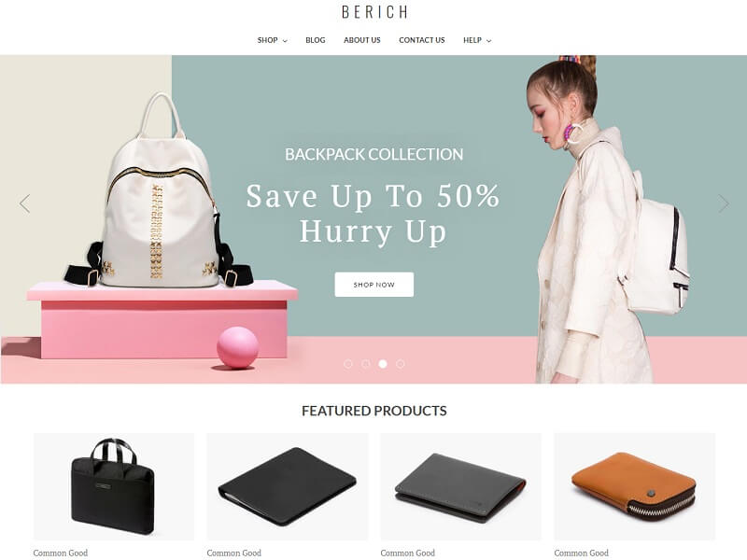The height and width of the screenshot is (560, 747).
Task: Open the gray slim wallet product
Action: pyautogui.click(x=460, y=486)
